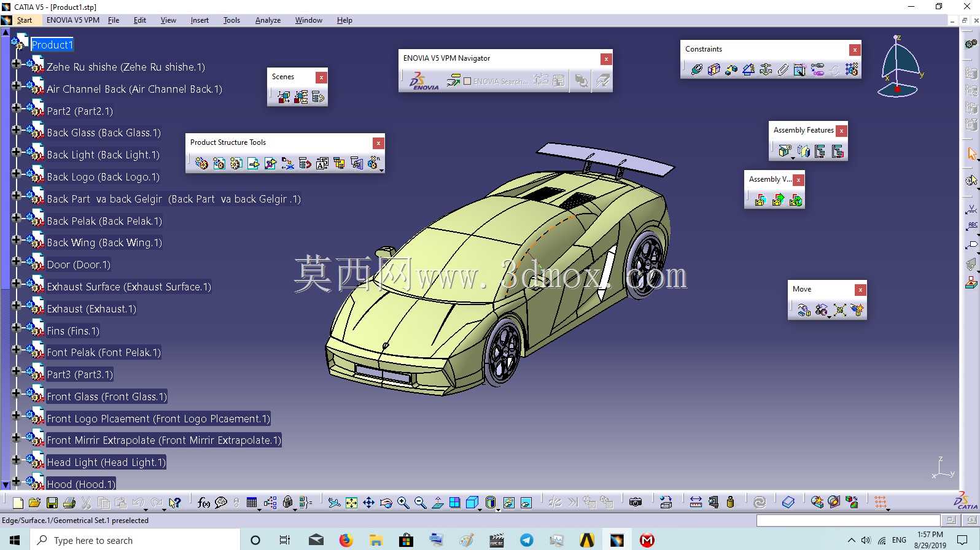The height and width of the screenshot is (550, 980).
Task: Open the Analyze menu
Action: tap(268, 20)
